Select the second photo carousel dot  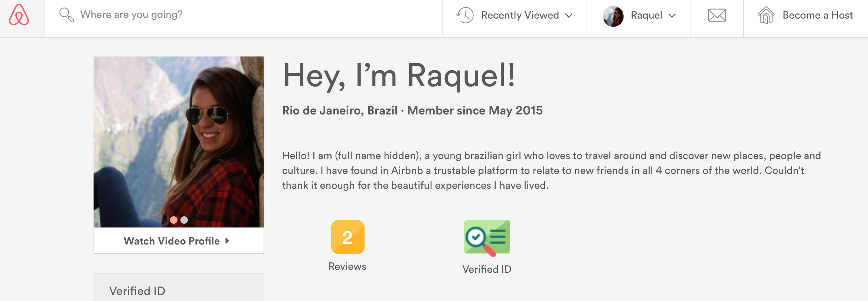[x=184, y=220]
